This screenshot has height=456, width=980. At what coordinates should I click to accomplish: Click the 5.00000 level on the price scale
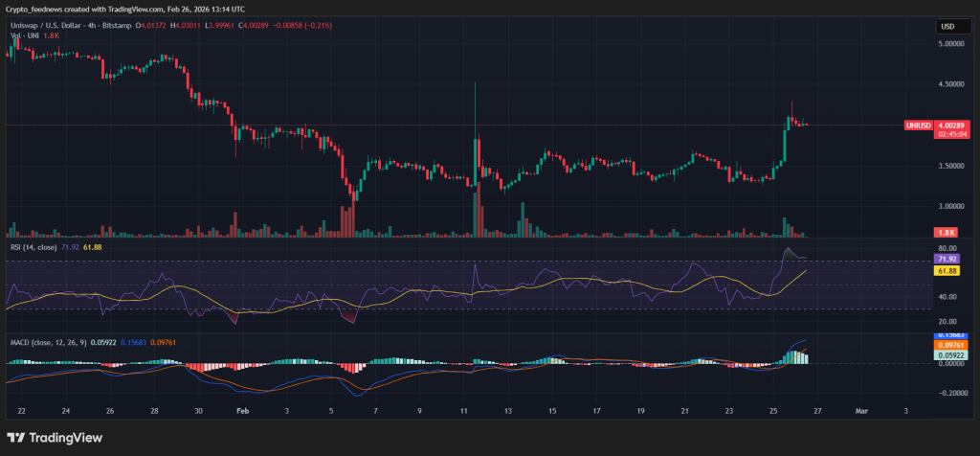[951, 44]
